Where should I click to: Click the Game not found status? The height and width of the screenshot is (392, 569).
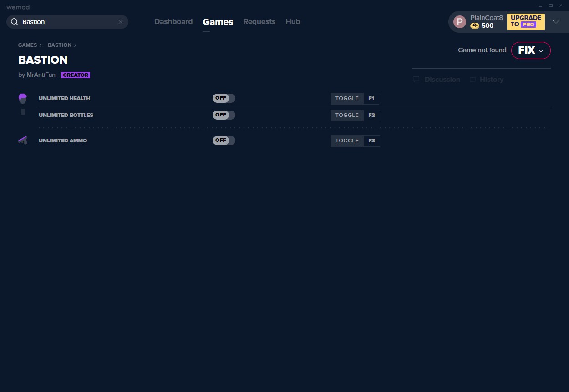pos(482,50)
